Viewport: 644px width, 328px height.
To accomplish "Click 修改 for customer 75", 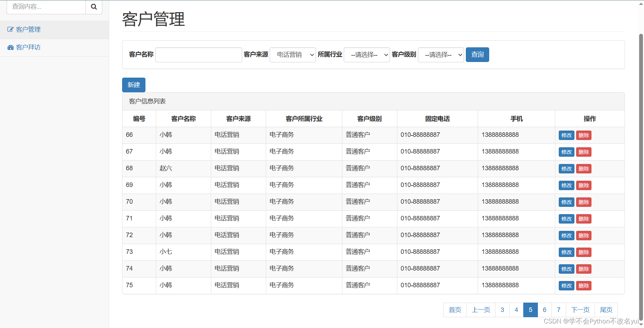I will coord(566,286).
